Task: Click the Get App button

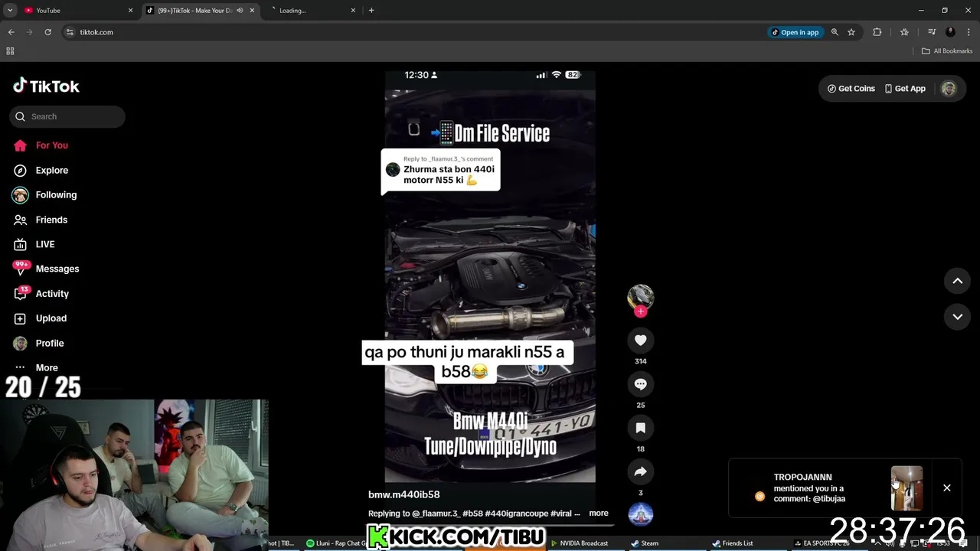Action: [x=905, y=89]
